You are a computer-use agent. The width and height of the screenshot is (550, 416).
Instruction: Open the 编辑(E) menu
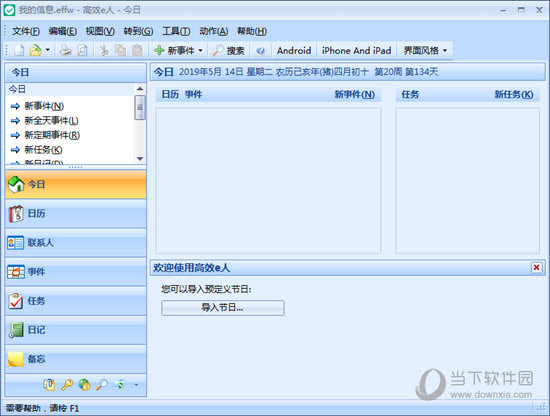[62, 31]
